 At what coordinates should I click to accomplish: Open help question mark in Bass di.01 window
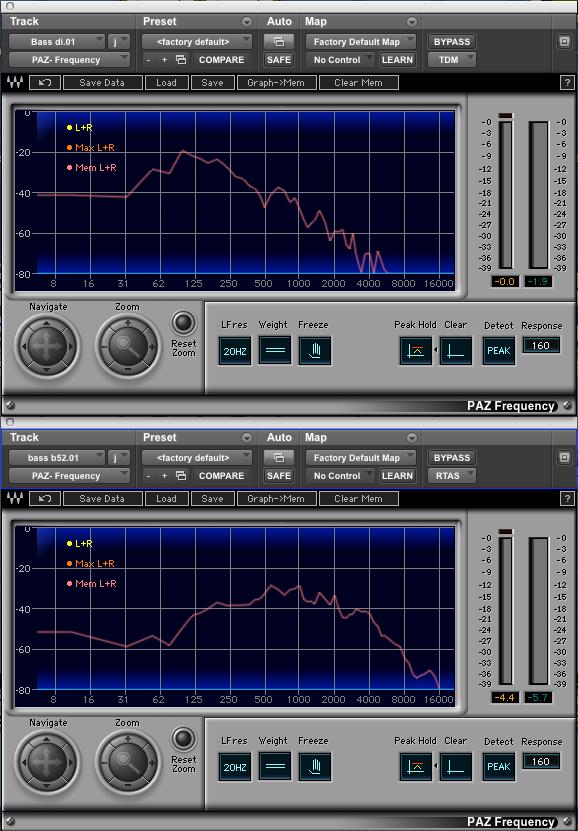point(567,83)
